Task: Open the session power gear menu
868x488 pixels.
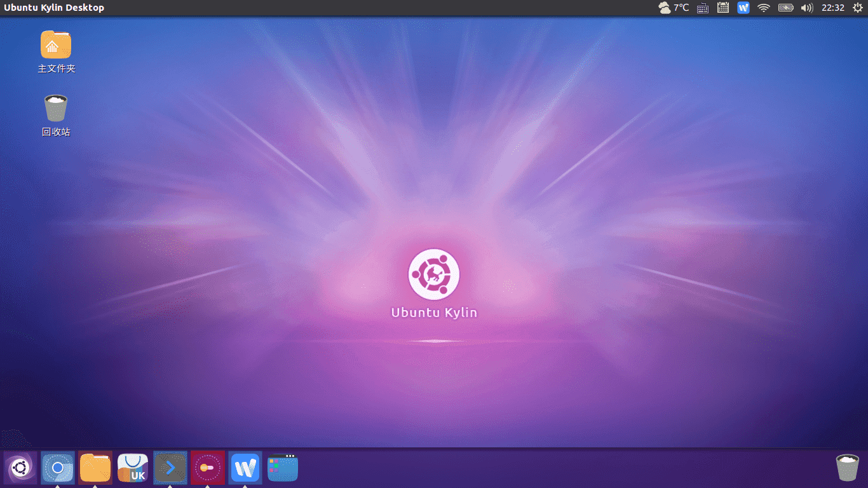Action: [857, 8]
